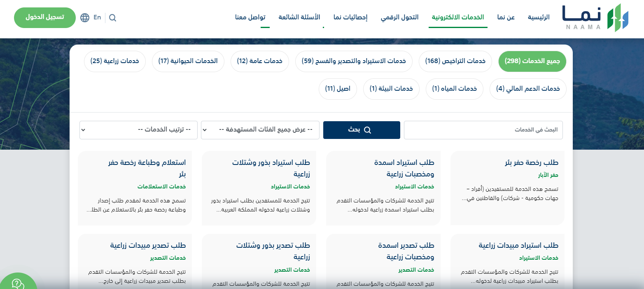Open طلب استيراد اسمدة ومخصبات زراعية card
This screenshot has height=289, width=644.
(383, 188)
